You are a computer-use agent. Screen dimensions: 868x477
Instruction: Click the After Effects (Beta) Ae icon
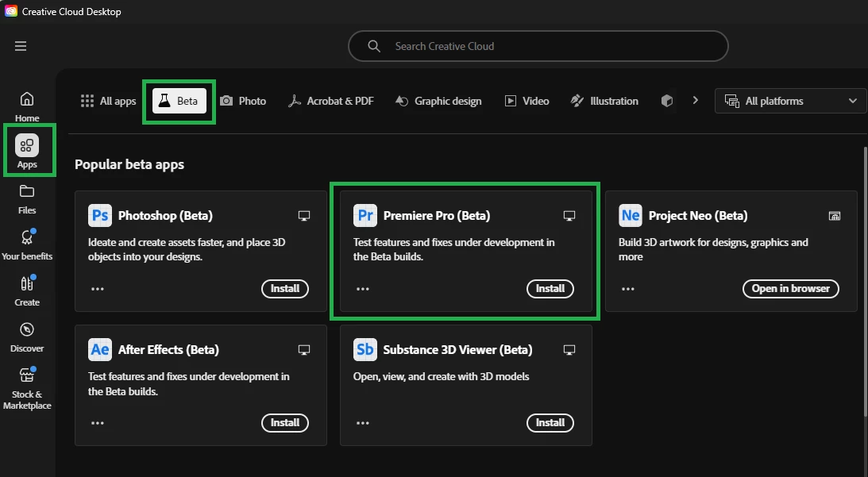[99, 349]
